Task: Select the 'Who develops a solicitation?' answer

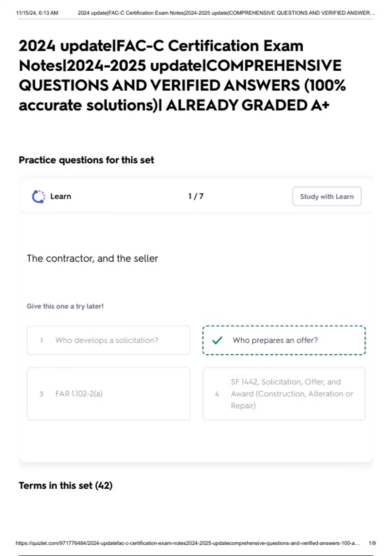Action: pyautogui.click(x=107, y=340)
